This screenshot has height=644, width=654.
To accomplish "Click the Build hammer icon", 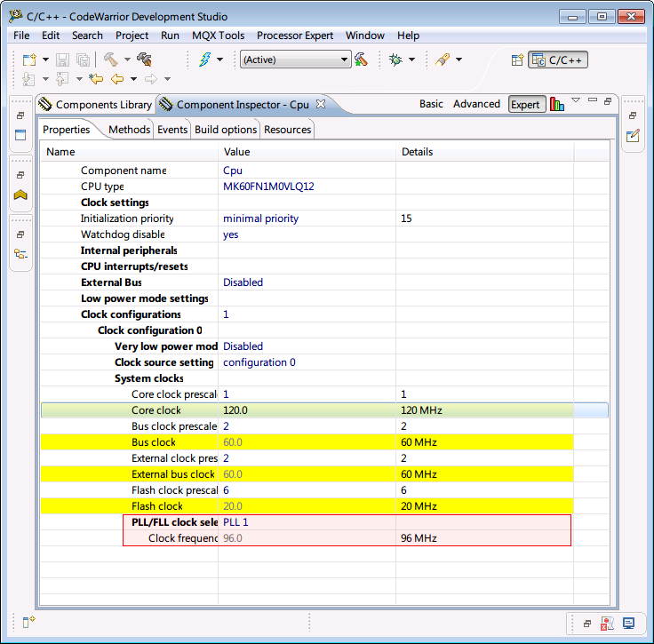I will point(111,60).
